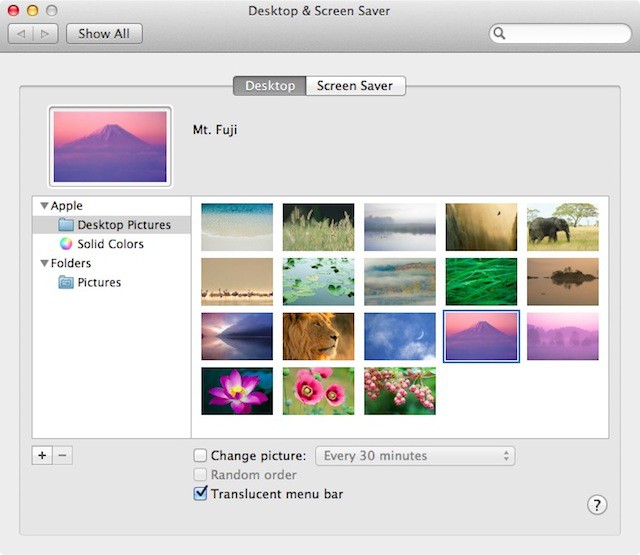Click the minus button to remove folder
The image size is (640, 555).
coord(62,455)
